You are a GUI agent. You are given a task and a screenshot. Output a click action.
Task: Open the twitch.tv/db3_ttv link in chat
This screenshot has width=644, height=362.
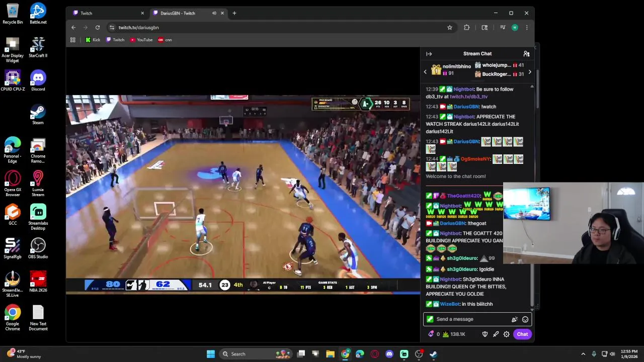(468, 97)
